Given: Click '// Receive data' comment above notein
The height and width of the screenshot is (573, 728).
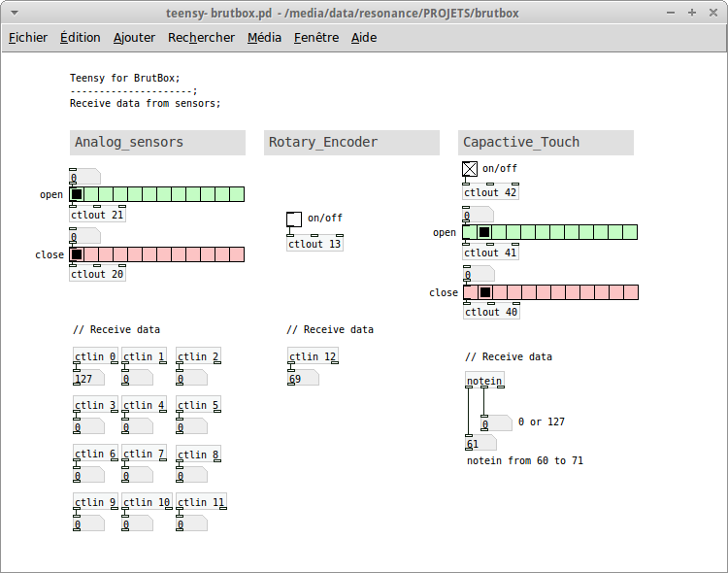Looking at the screenshot, I should [509, 356].
